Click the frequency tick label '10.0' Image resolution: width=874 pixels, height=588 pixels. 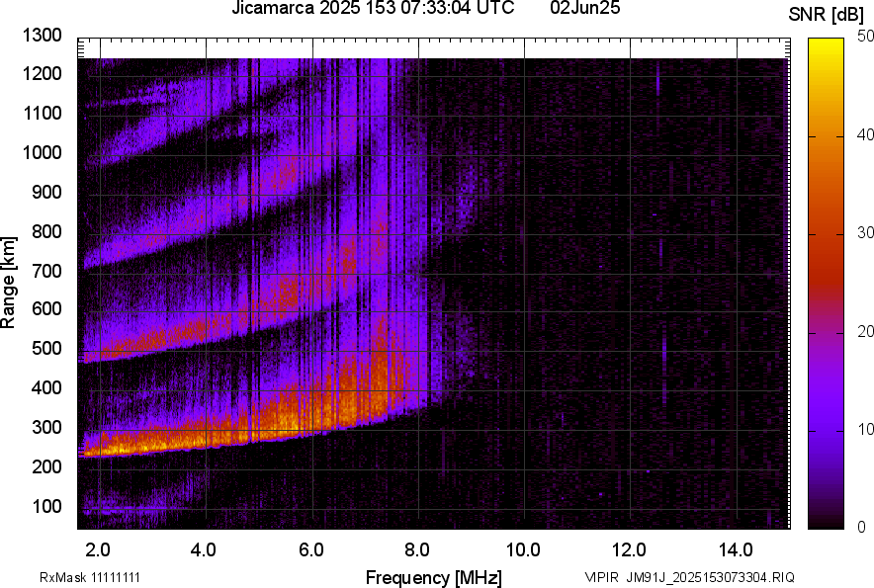point(523,550)
